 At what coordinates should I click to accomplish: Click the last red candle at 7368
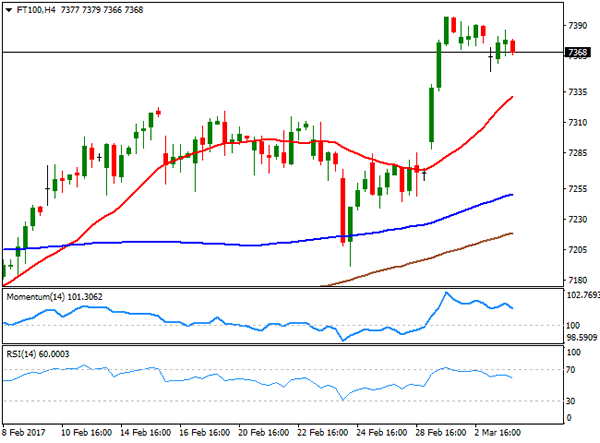pos(513,46)
